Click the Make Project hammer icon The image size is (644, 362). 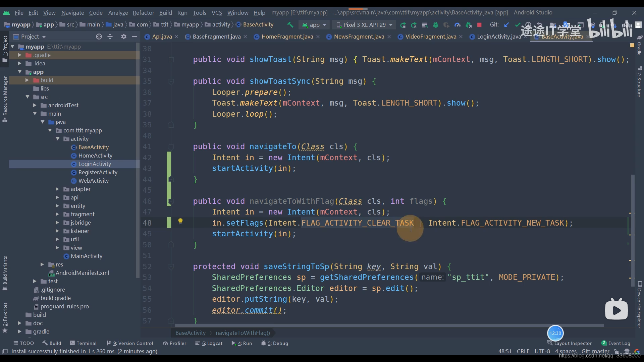click(x=290, y=25)
